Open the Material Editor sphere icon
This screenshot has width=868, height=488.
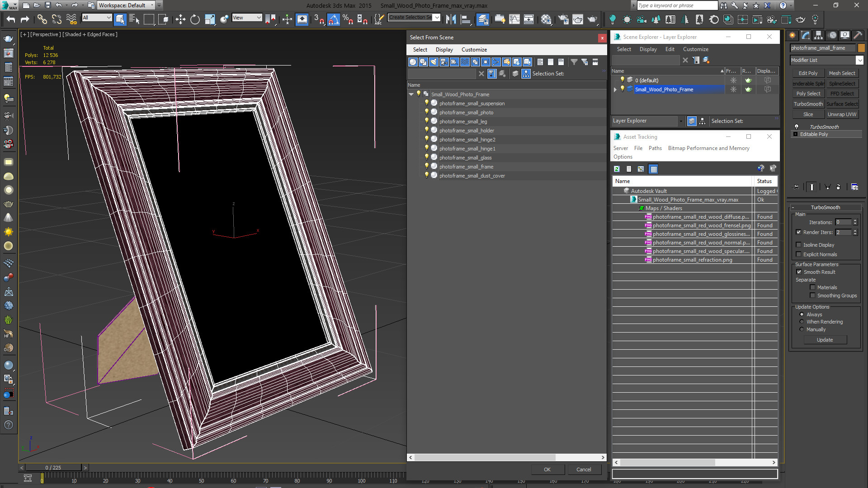546,19
